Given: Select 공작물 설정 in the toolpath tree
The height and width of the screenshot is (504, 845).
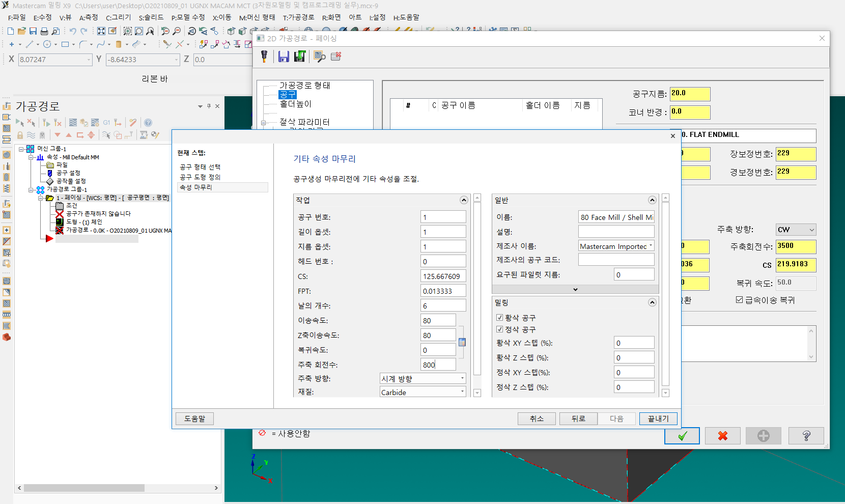Looking at the screenshot, I should [x=71, y=181].
